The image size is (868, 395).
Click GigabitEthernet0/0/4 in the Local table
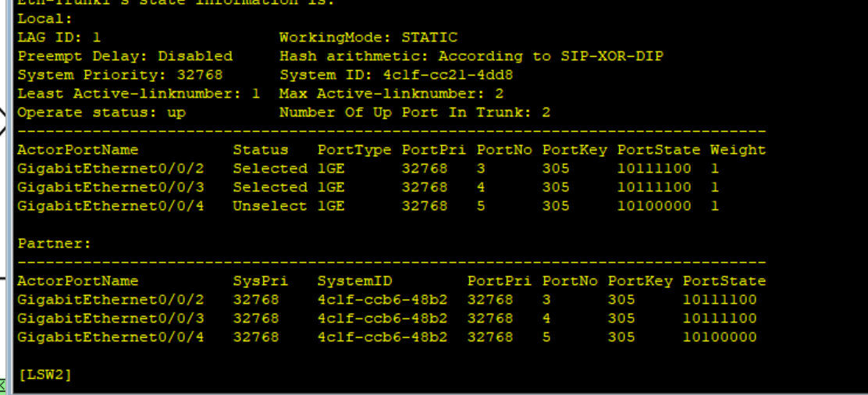click(x=111, y=206)
